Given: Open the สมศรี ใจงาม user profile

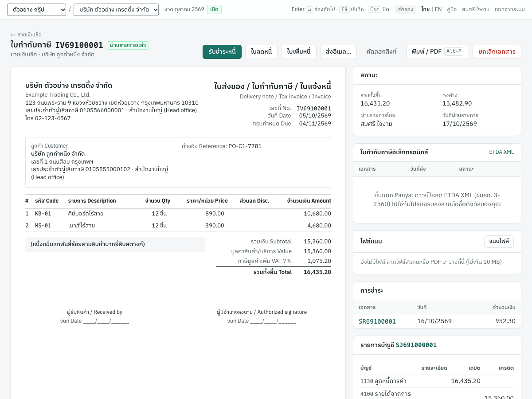Looking at the screenshot, I should pyautogui.click(x=476, y=9).
